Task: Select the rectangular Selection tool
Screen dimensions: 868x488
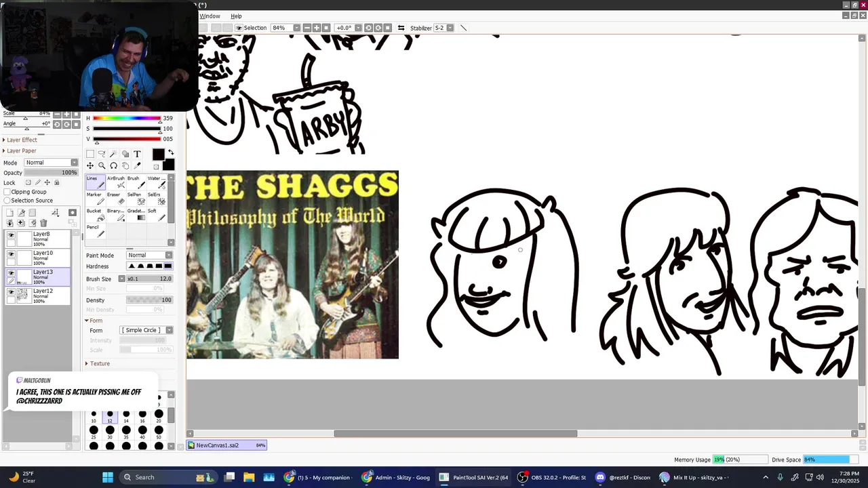Action: point(90,154)
